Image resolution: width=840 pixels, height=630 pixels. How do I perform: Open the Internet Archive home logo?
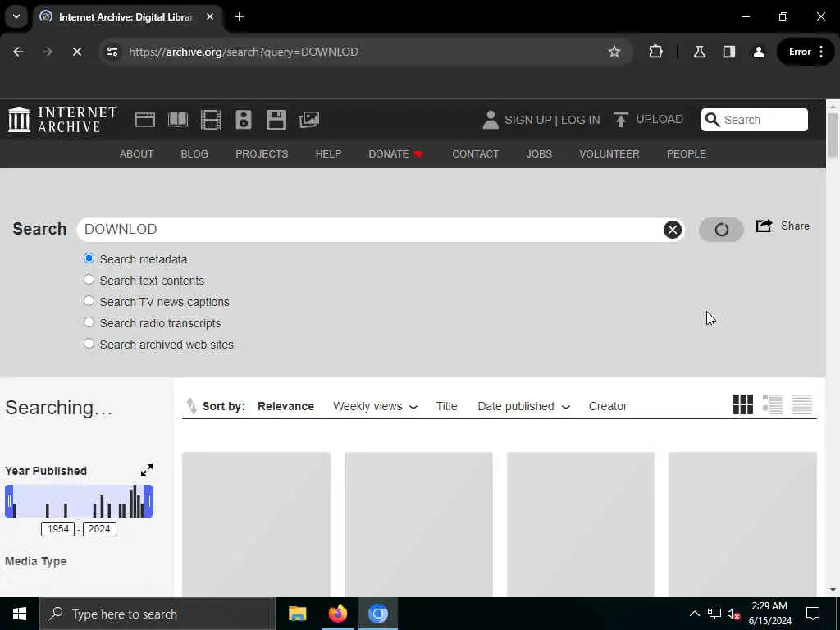click(x=62, y=120)
